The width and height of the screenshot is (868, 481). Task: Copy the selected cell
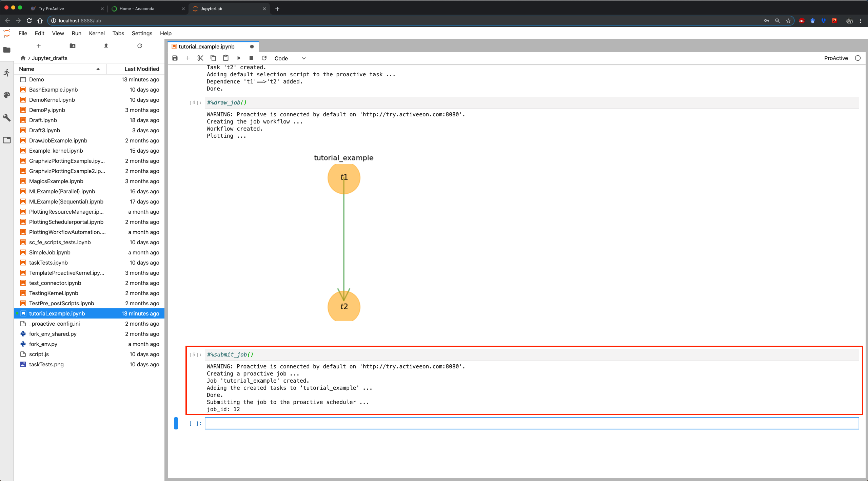point(213,58)
